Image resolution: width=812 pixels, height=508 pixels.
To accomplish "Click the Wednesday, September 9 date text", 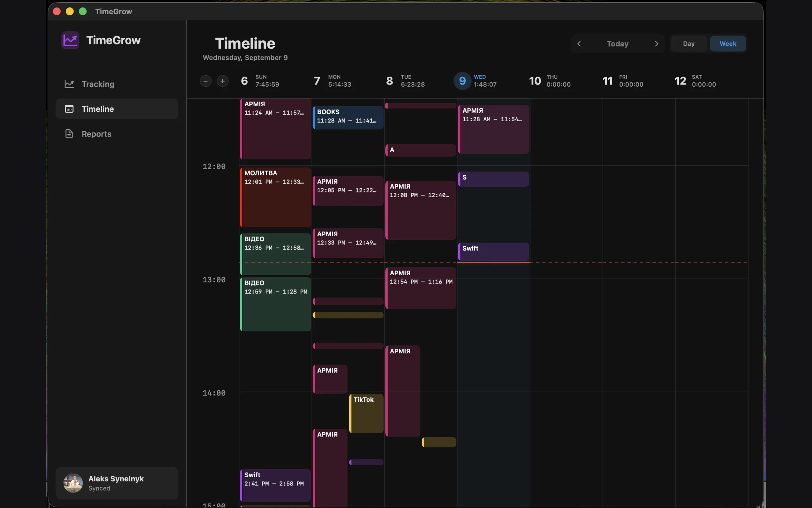I will tap(245, 58).
